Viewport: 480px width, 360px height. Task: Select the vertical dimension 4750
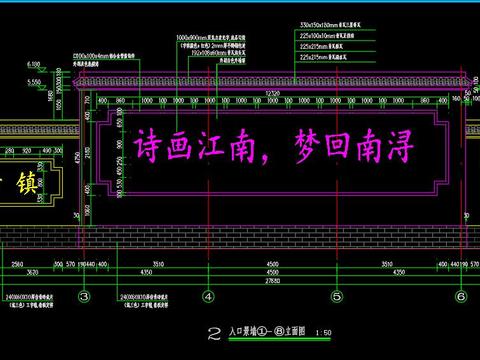click(77, 158)
